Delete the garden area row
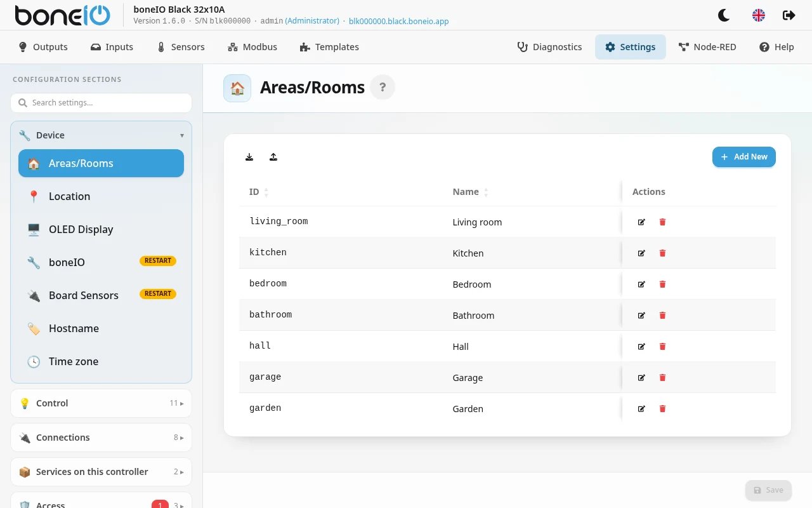 click(x=662, y=408)
